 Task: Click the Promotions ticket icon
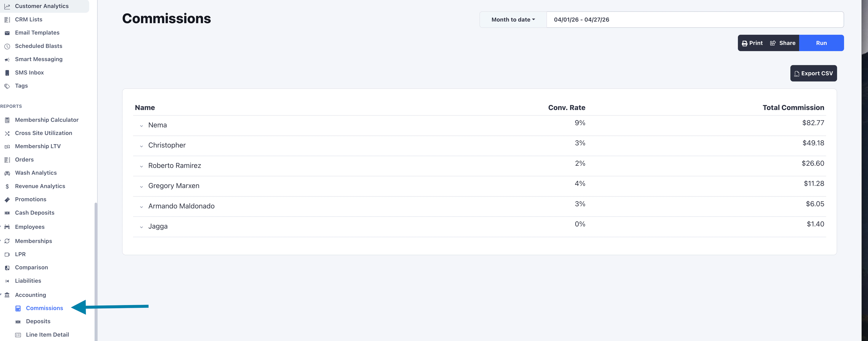coord(7,200)
